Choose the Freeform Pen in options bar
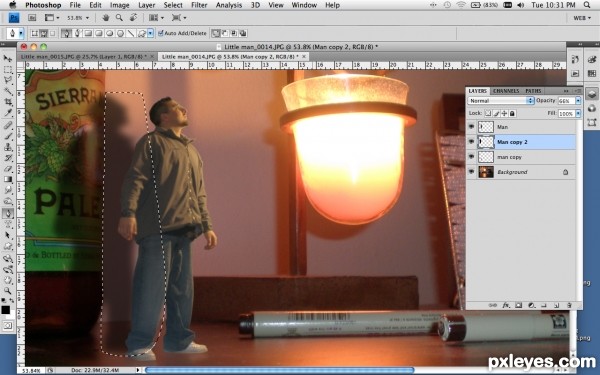The height and width of the screenshot is (375, 600). (x=77, y=33)
